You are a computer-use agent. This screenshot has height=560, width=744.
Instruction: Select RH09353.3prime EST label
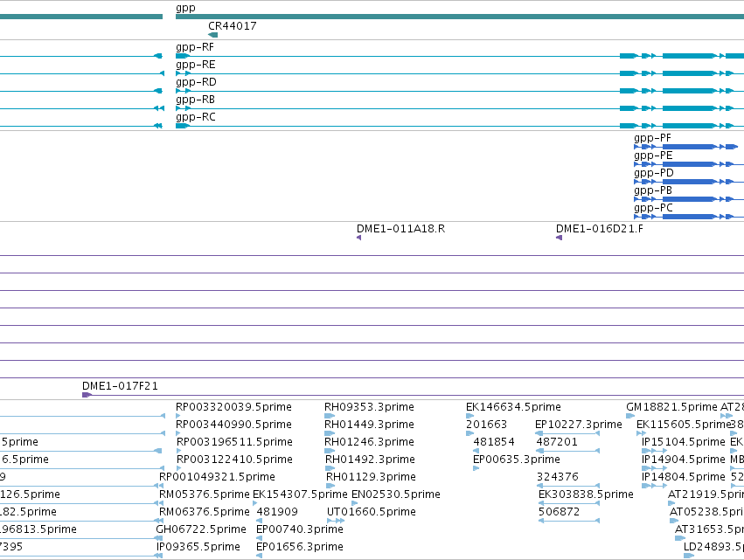[369, 407]
